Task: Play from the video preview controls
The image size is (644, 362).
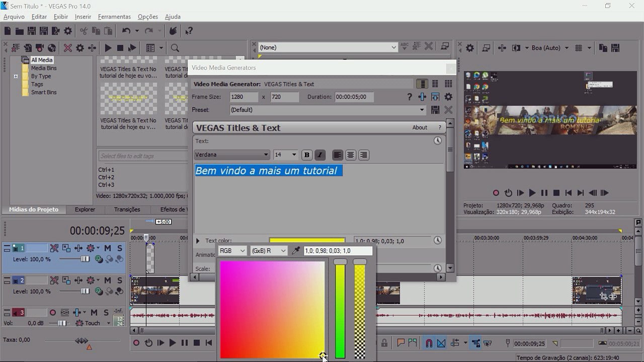Action: pos(532,193)
